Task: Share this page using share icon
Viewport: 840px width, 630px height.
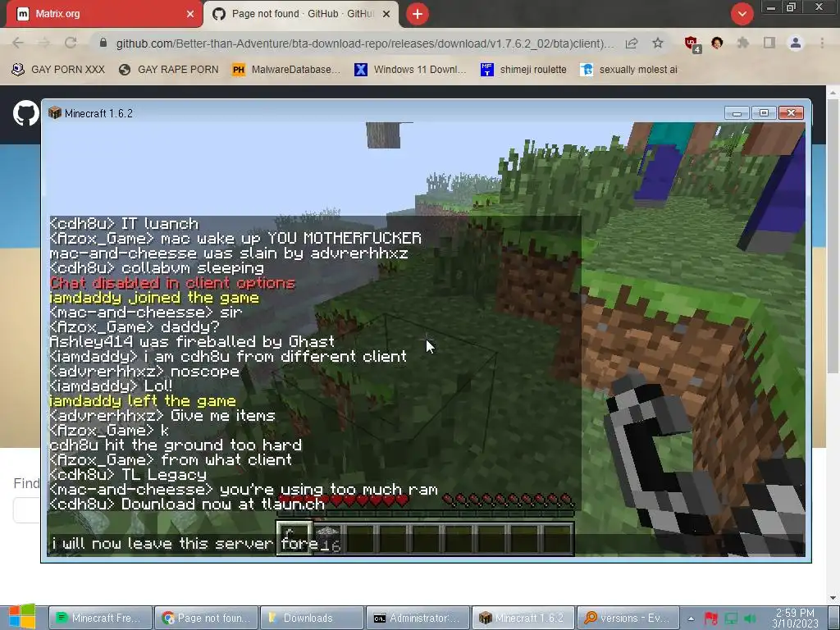Action: [632, 43]
